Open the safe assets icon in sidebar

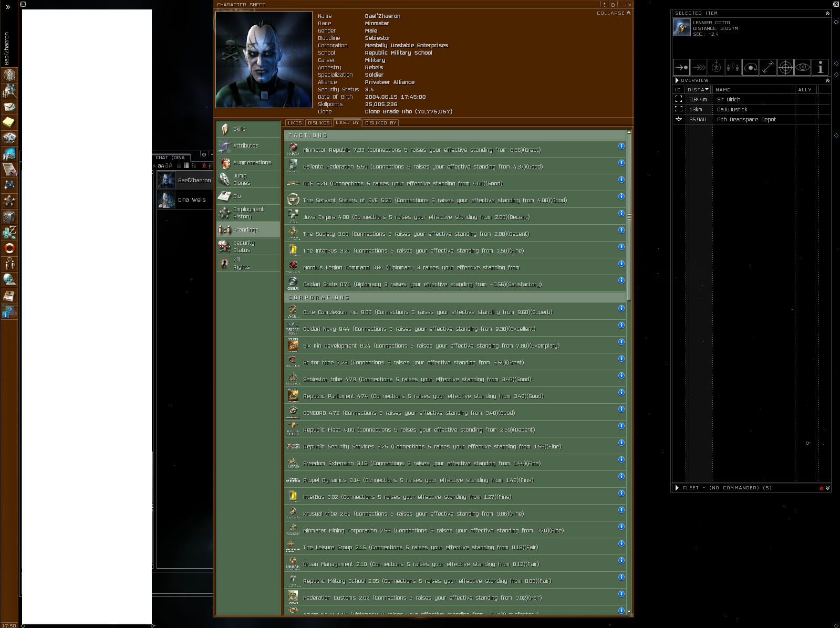click(x=9, y=216)
